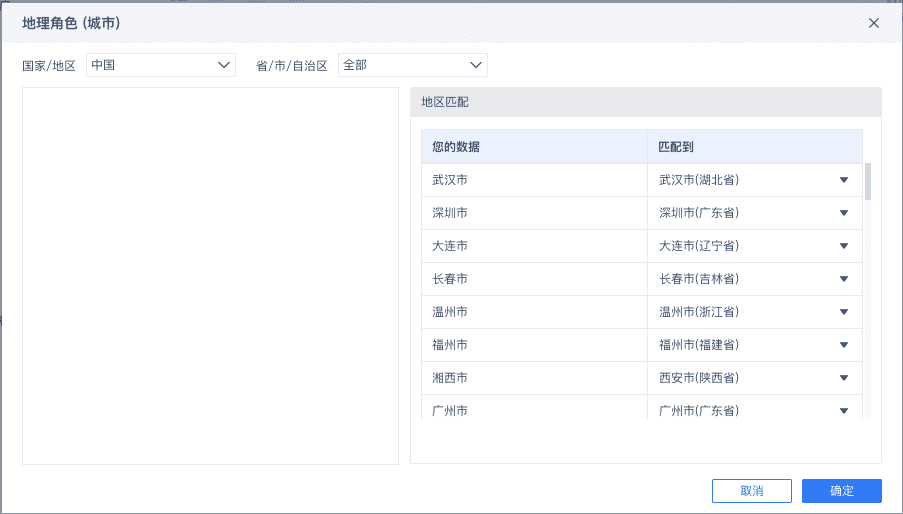Select the 湘西市 data row
This screenshot has height=514, width=903.
coord(534,378)
